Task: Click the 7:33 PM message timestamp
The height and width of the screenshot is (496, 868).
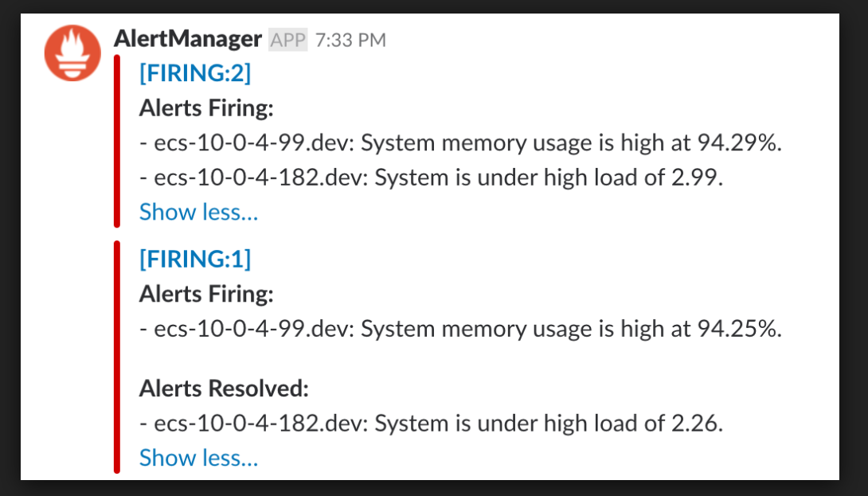Action: click(x=350, y=40)
